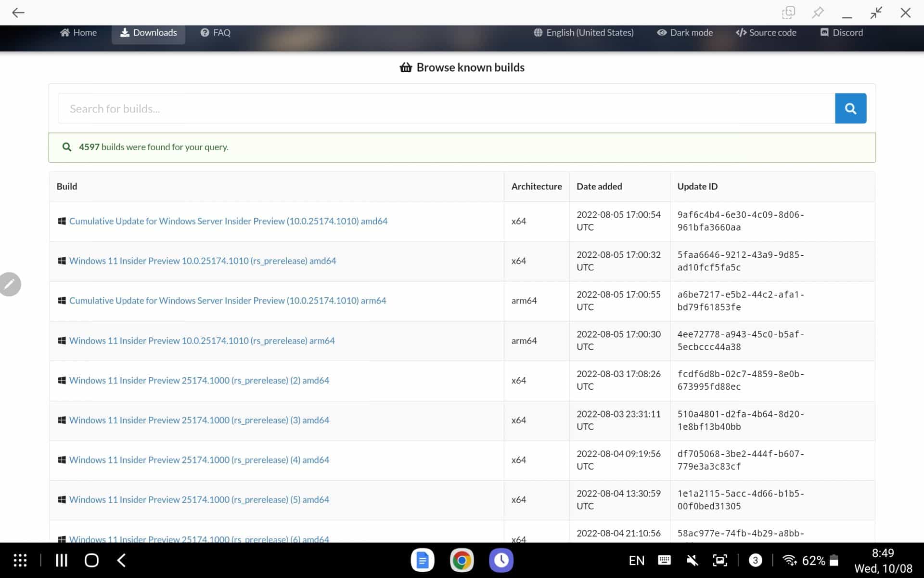Switch to the Downloads tab
The image size is (924, 578).
148,32
